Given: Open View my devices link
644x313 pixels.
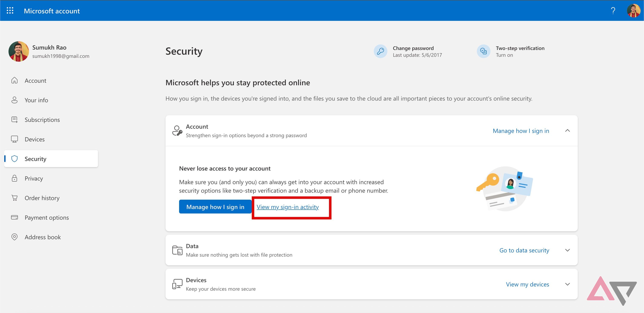Looking at the screenshot, I should click(527, 284).
